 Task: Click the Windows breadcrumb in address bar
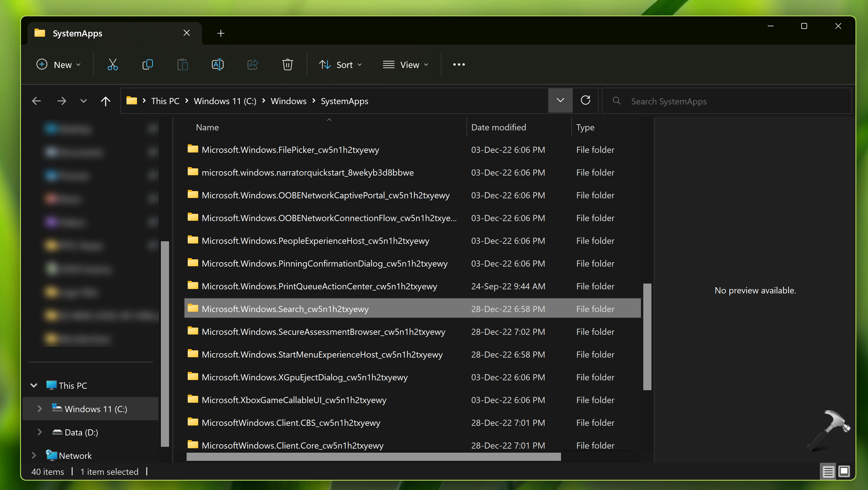tap(289, 101)
